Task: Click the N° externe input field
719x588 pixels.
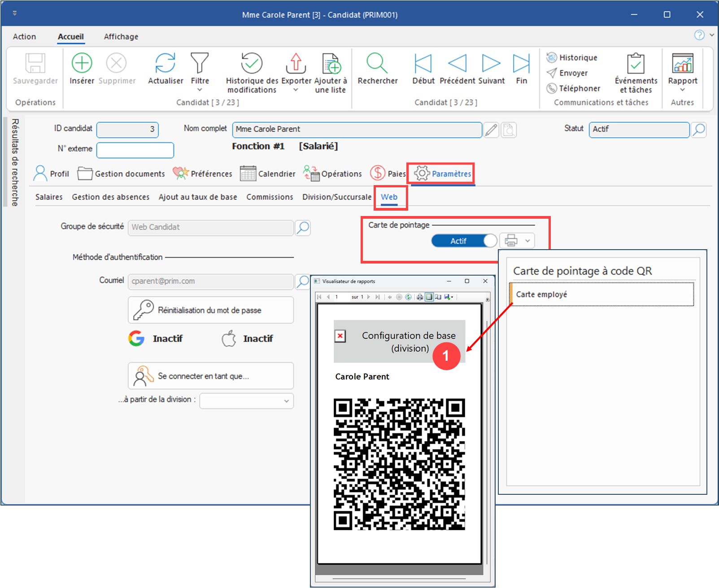Action: pyautogui.click(x=135, y=150)
